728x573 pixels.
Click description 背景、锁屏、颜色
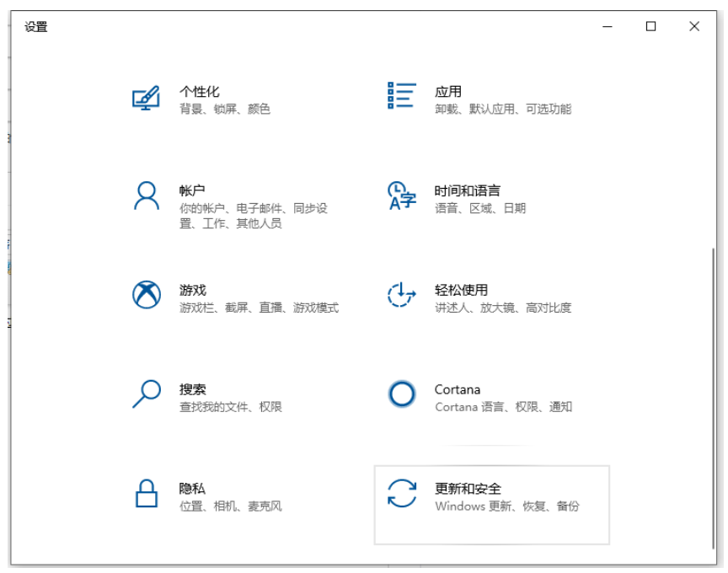coord(225,109)
